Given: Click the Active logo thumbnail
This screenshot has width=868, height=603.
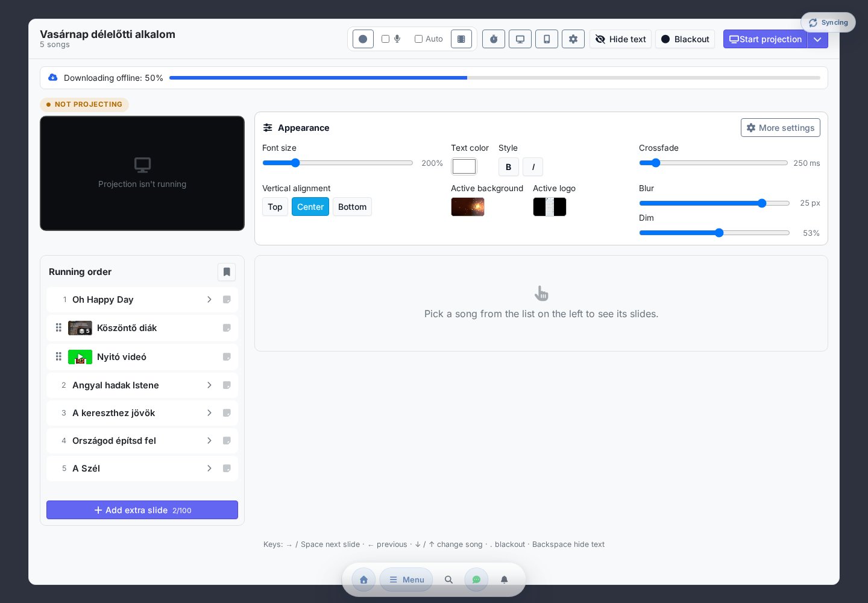Looking at the screenshot, I should [550, 207].
